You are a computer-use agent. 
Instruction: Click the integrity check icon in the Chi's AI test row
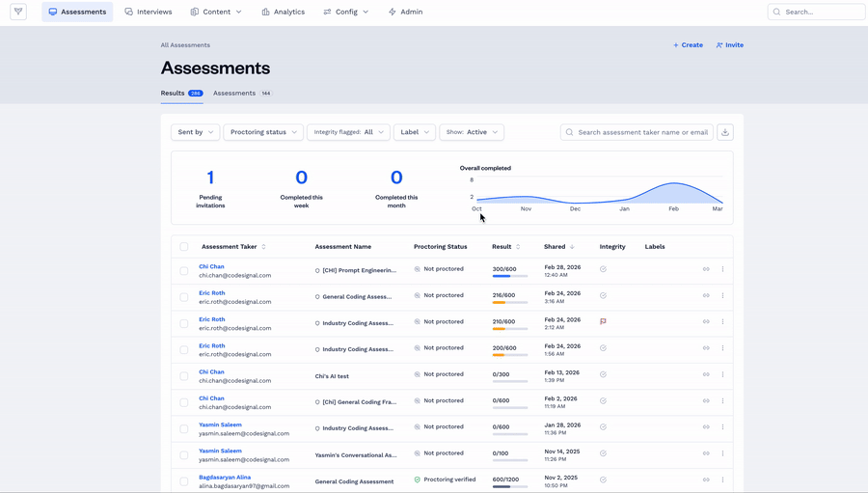pyautogui.click(x=603, y=374)
